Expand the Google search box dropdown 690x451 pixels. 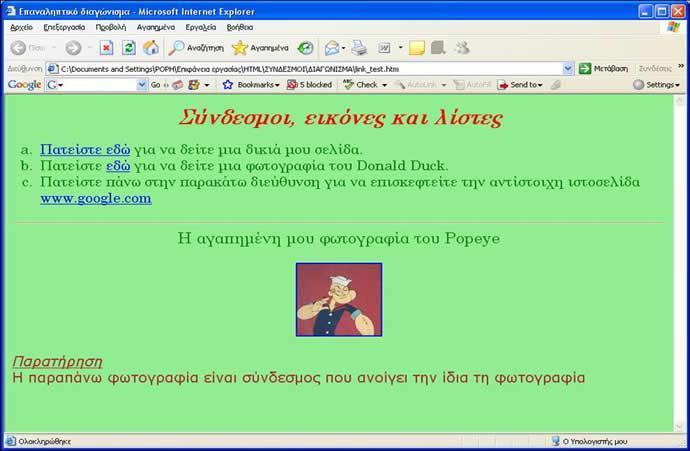tap(142, 84)
